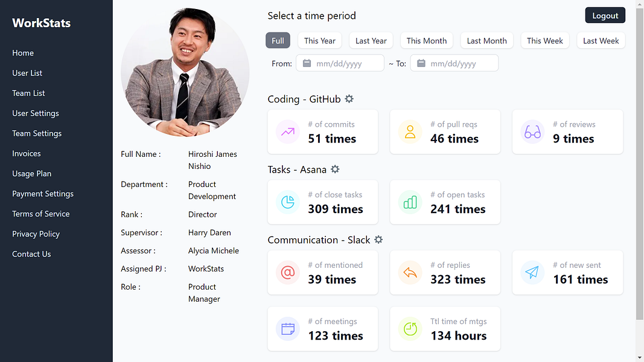This screenshot has height=362, width=644.
Task: Open the Slack integration settings gear
Action: pos(378,240)
